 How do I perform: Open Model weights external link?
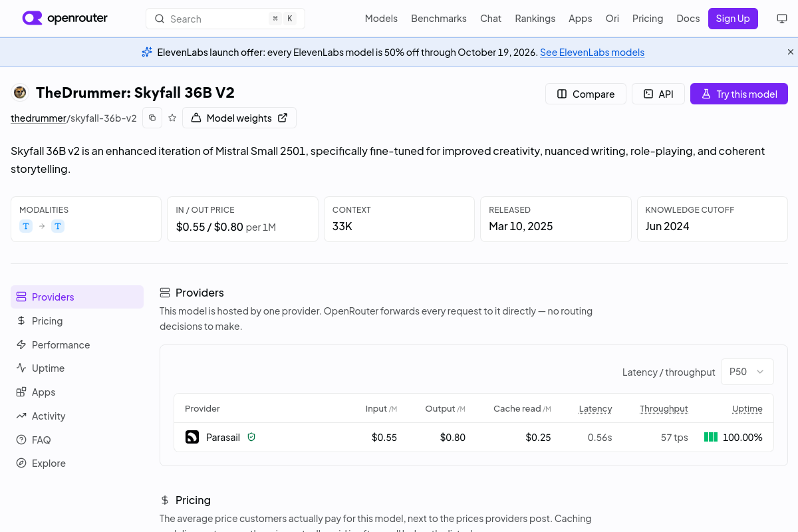pyautogui.click(x=239, y=118)
